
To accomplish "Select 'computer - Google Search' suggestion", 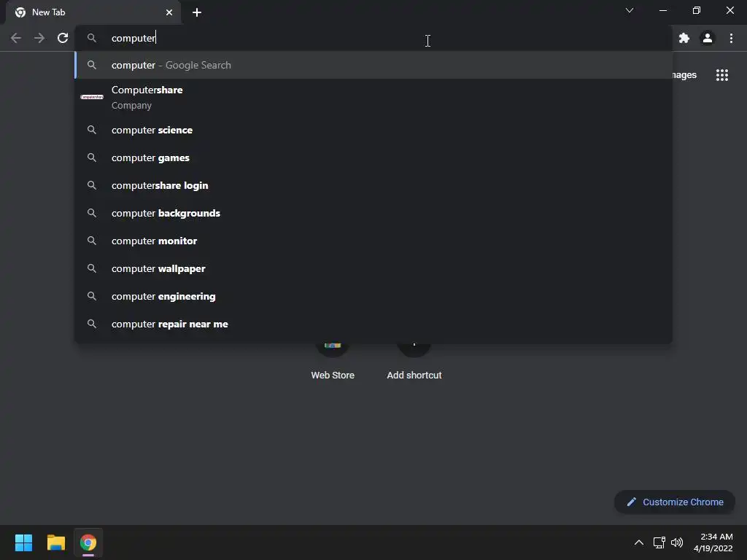I will (373, 65).
